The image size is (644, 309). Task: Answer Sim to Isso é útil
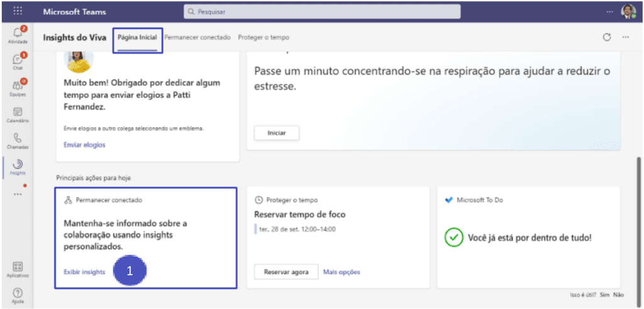point(604,295)
